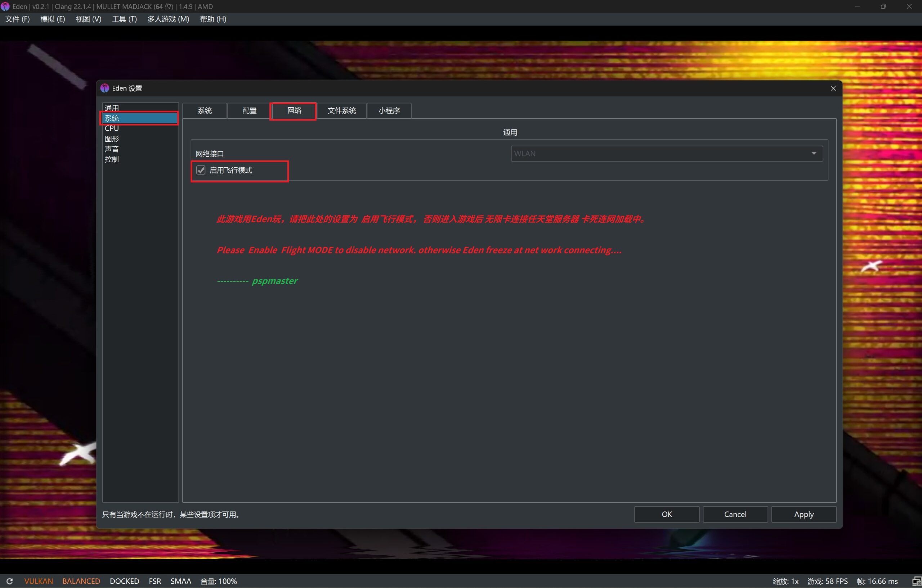Screen dimensions: 922x588
Task: Close the Eden 设置 dialog
Action: (x=833, y=88)
